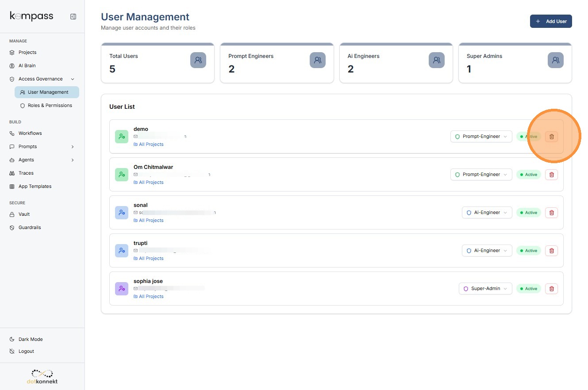Collapse the sidebar panel icon
The width and height of the screenshot is (588, 390).
73,17
